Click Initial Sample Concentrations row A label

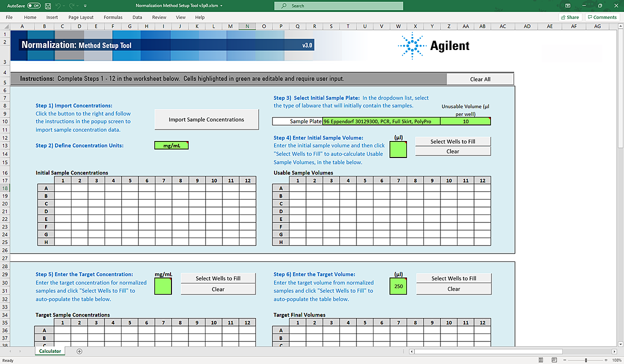tap(46, 188)
